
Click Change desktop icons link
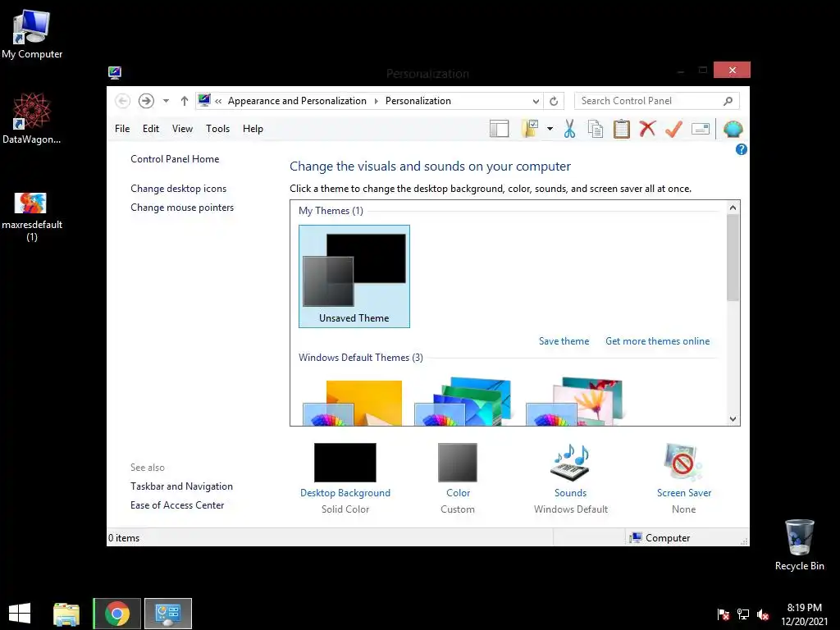[178, 189]
